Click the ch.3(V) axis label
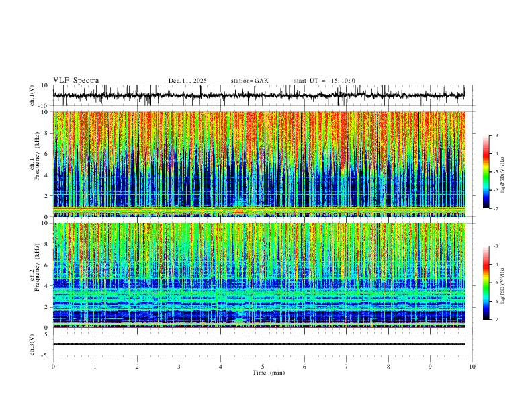Image resolution: width=532 pixels, height=411 pixels. click(32, 345)
